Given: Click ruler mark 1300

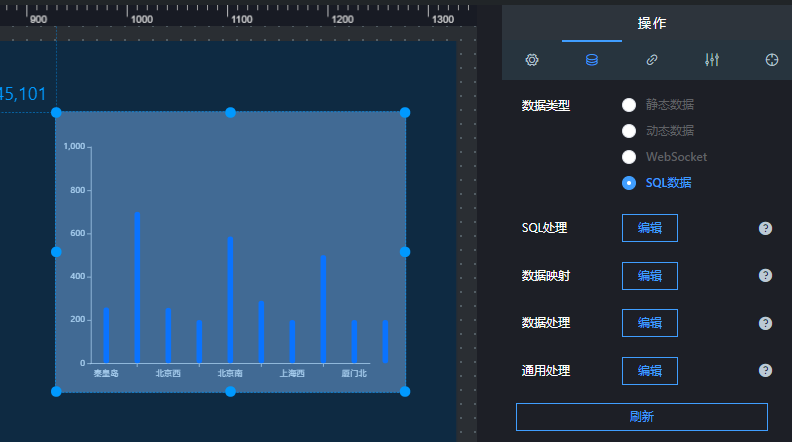Looking at the screenshot, I should pos(442,19).
